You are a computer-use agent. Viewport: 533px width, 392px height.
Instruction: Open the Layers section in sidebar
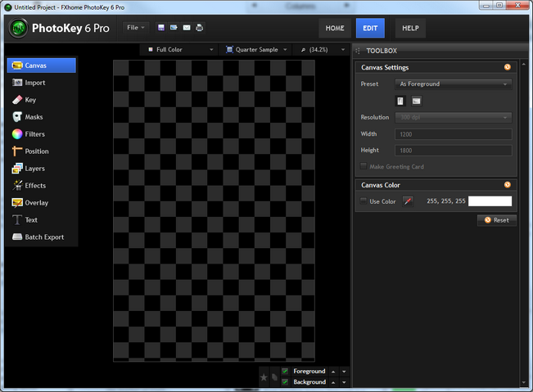click(x=42, y=168)
